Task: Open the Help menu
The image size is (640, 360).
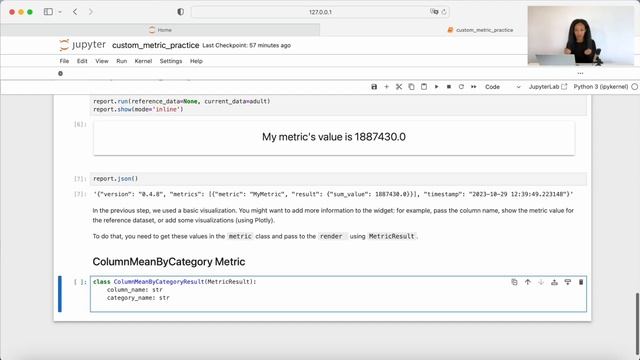Action: coord(196,61)
